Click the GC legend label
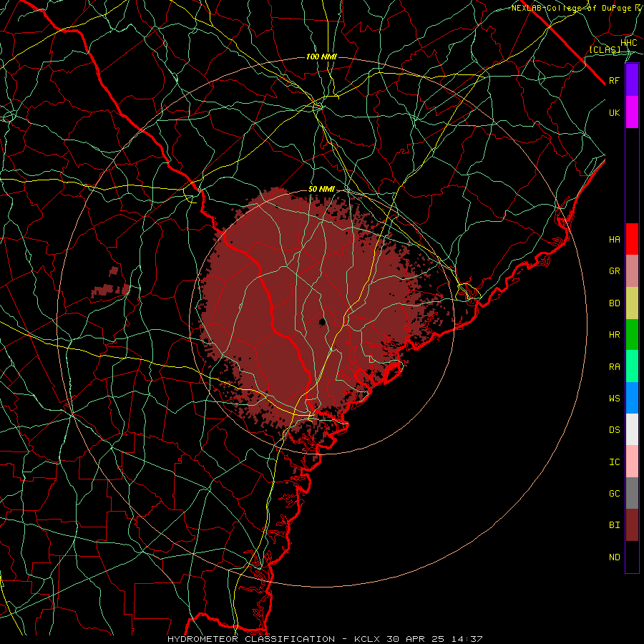Screen dimensions: 644x644 coord(615,493)
